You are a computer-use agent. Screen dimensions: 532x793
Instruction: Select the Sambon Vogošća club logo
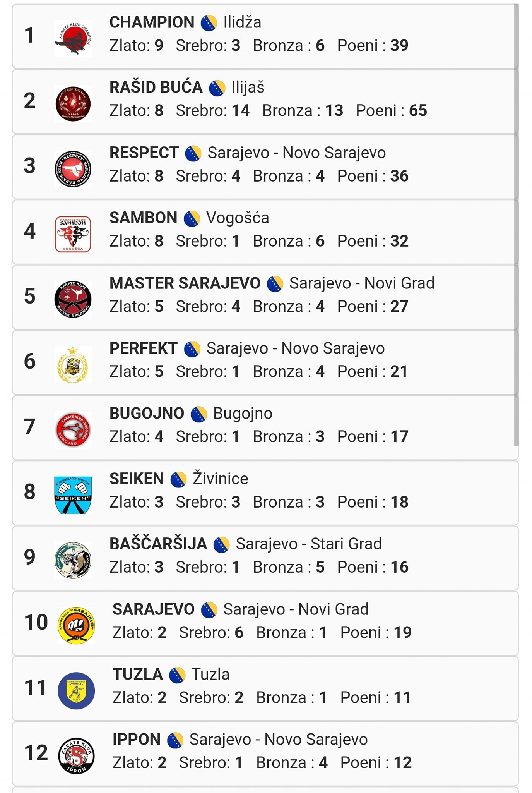73,234
